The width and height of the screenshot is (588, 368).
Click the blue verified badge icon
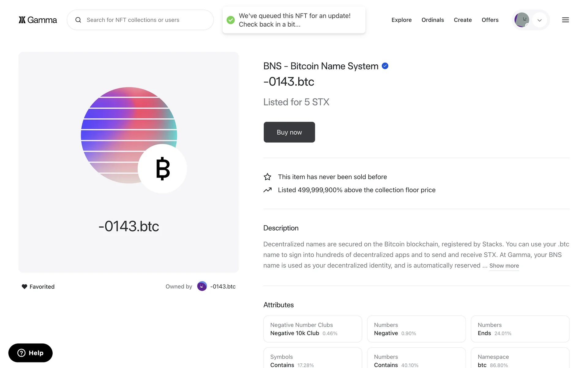pyautogui.click(x=385, y=66)
